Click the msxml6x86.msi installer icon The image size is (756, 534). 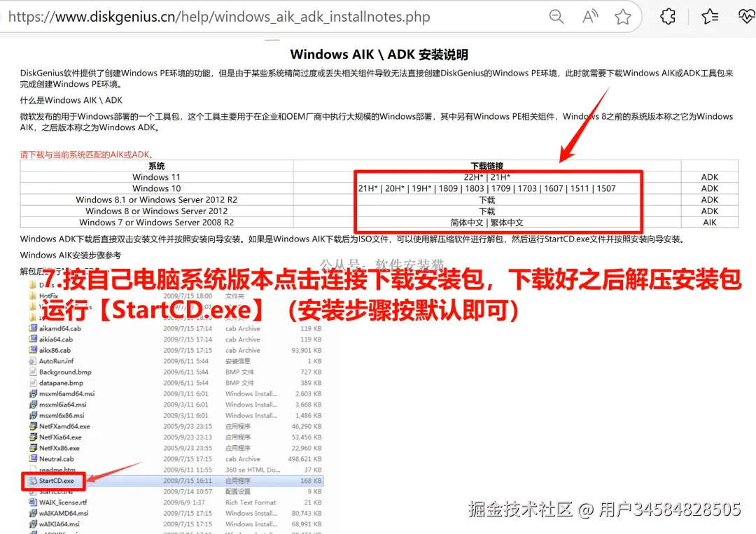pos(33,415)
